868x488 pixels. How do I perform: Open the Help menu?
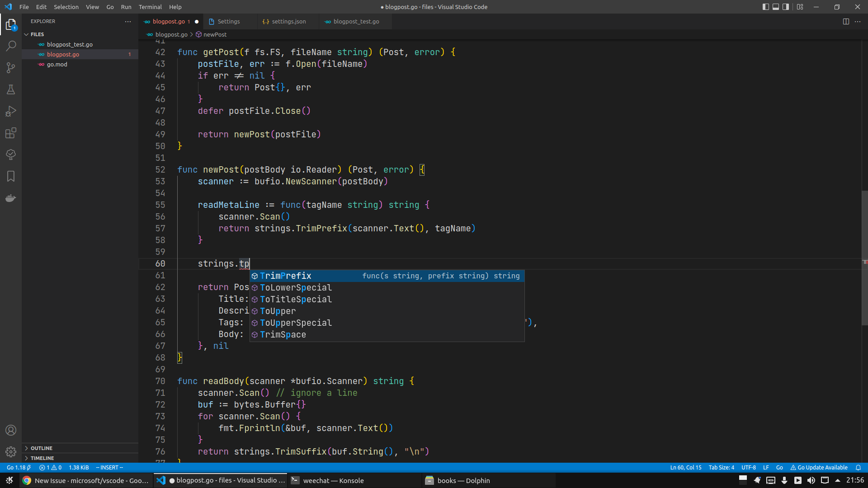coord(175,7)
